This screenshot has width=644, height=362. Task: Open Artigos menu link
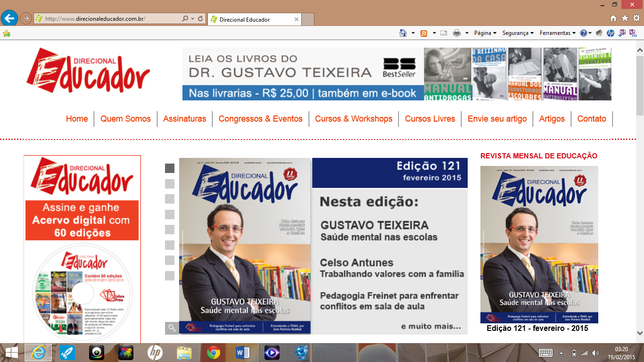(552, 119)
